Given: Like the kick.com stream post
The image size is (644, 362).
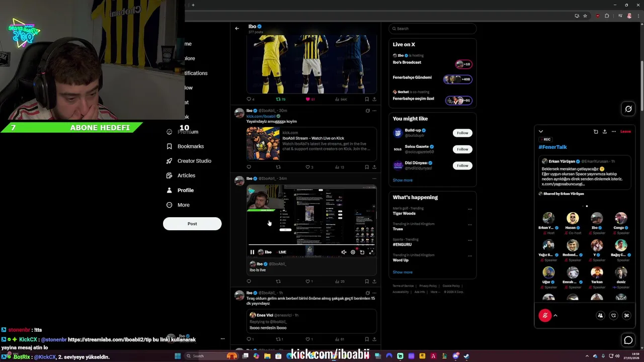Looking at the screenshot, I should click(x=309, y=167).
